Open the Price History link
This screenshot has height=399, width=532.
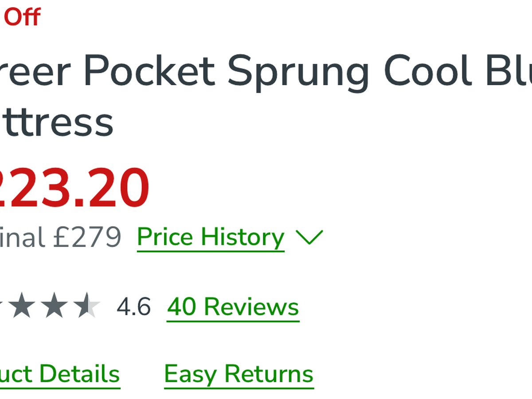click(211, 238)
